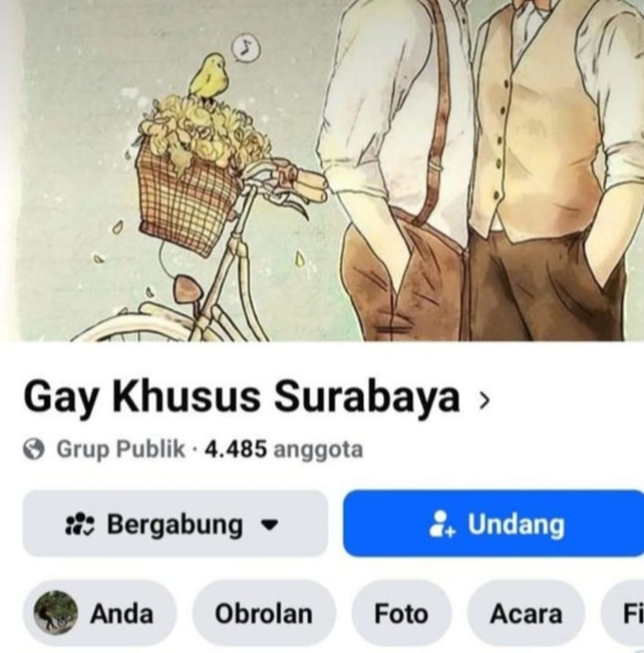This screenshot has width=644, height=653.
Task: Select the partially visible Fi tab
Action: click(623, 614)
